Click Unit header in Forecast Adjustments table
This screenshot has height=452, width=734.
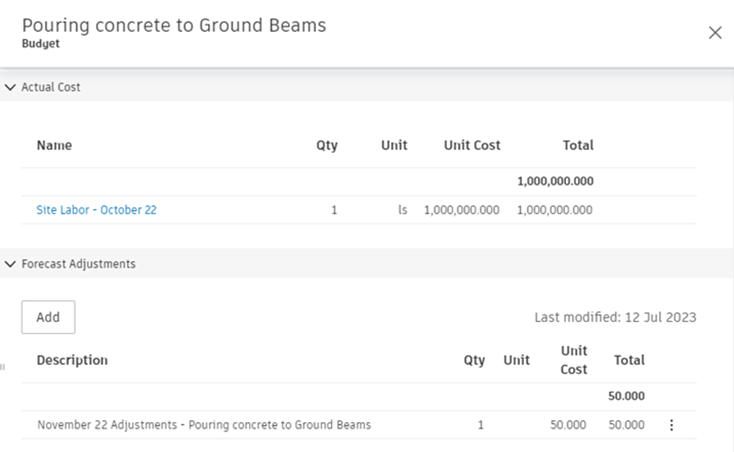517,361
